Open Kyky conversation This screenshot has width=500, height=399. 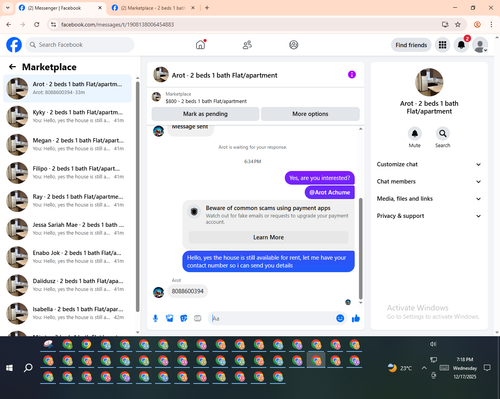point(67,116)
